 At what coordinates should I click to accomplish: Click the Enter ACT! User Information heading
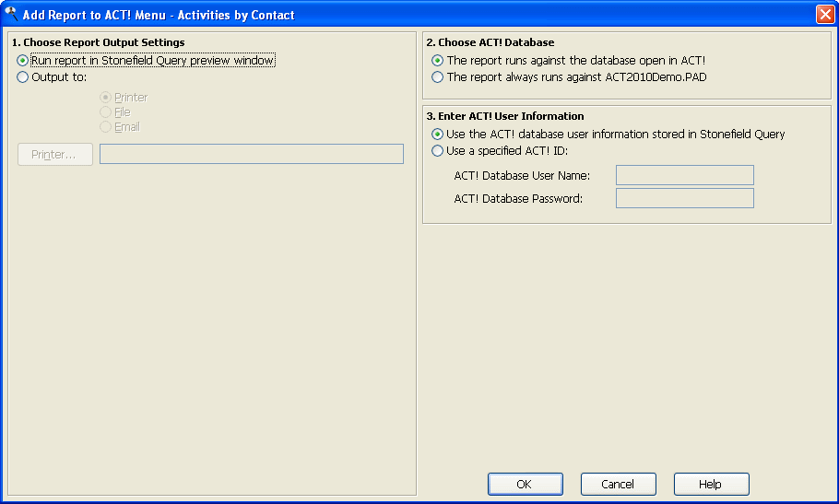(505, 116)
